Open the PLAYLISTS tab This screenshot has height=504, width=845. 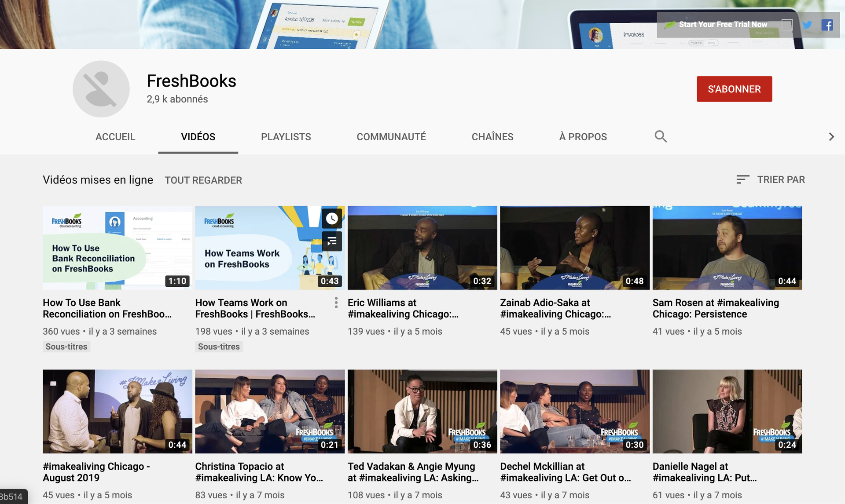[286, 137]
